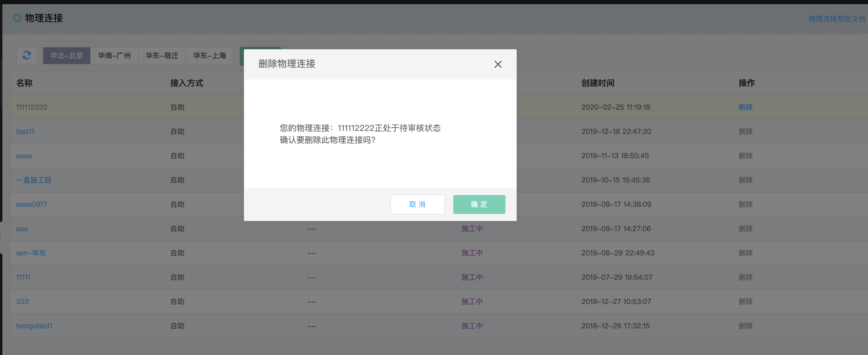Click the refresh icon button
The width and height of the screenshot is (868, 355).
click(27, 55)
